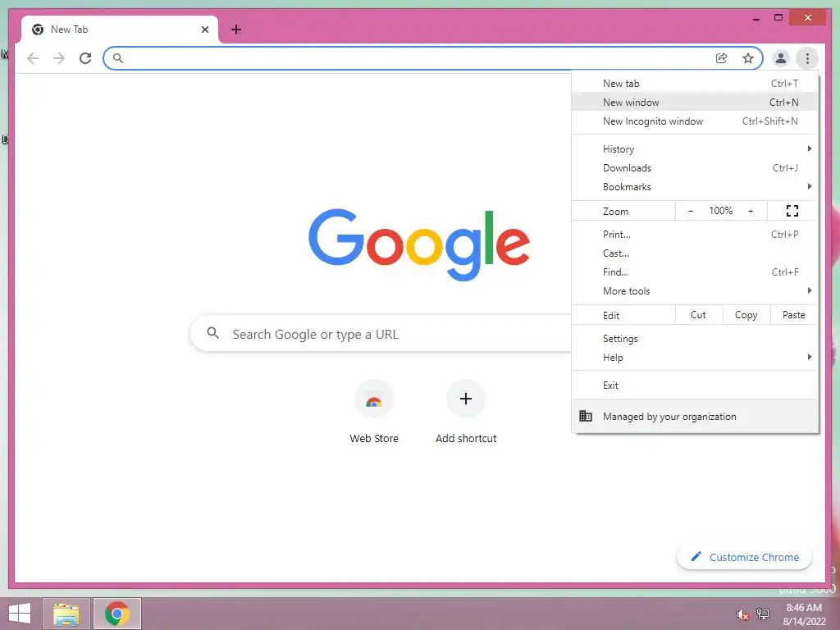The height and width of the screenshot is (630, 840).
Task: Click the three-dot Chrome menu button
Action: pyautogui.click(x=807, y=58)
